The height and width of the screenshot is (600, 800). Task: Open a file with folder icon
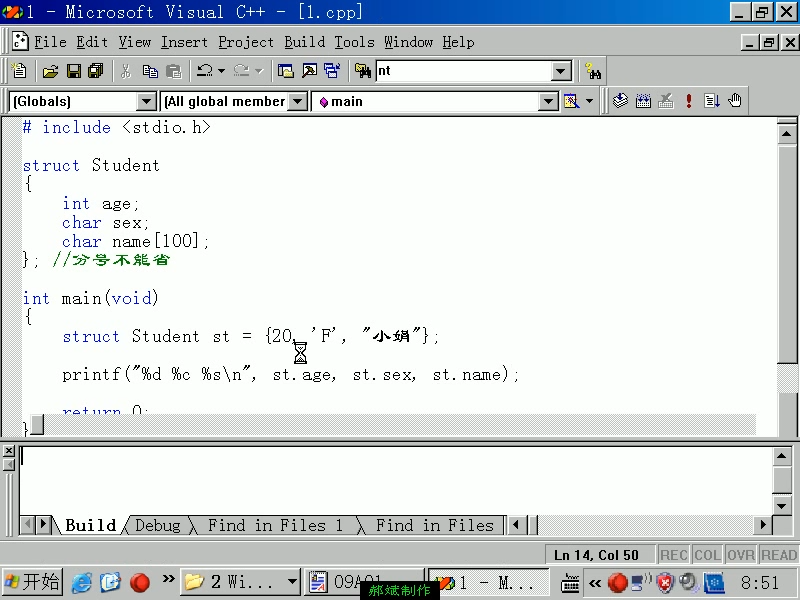click(51, 71)
